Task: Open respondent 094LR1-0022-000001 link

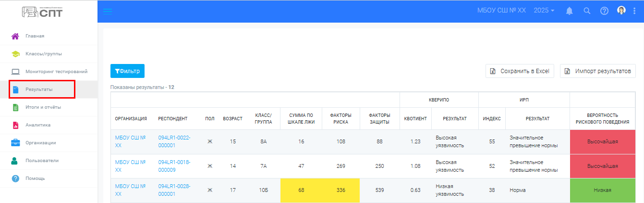Action: pyautogui.click(x=174, y=141)
